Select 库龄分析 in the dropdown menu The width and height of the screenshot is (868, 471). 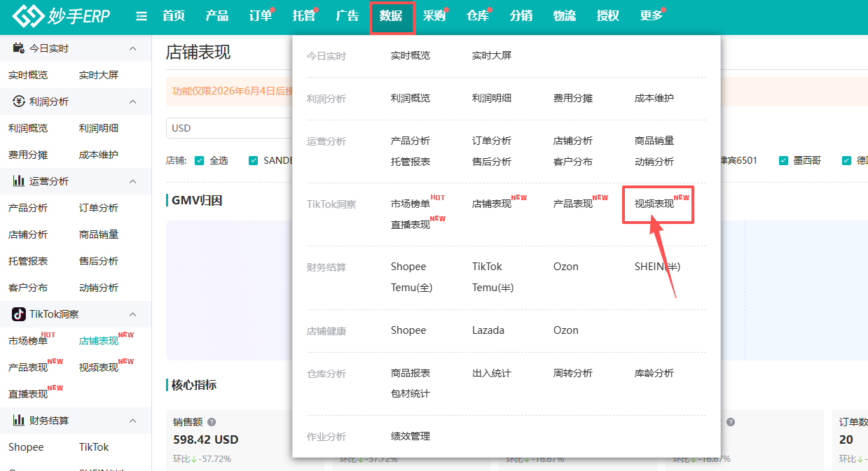654,373
